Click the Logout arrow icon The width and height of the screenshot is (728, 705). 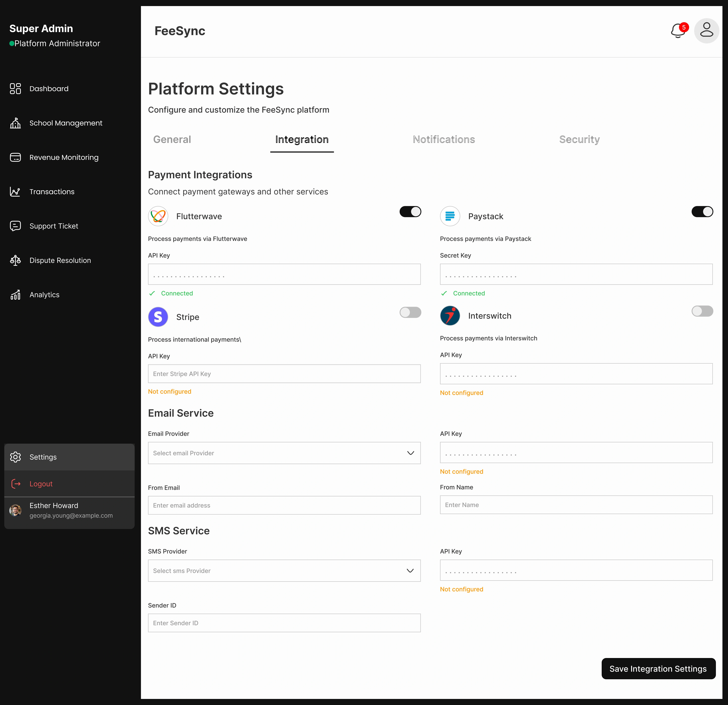(x=16, y=484)
